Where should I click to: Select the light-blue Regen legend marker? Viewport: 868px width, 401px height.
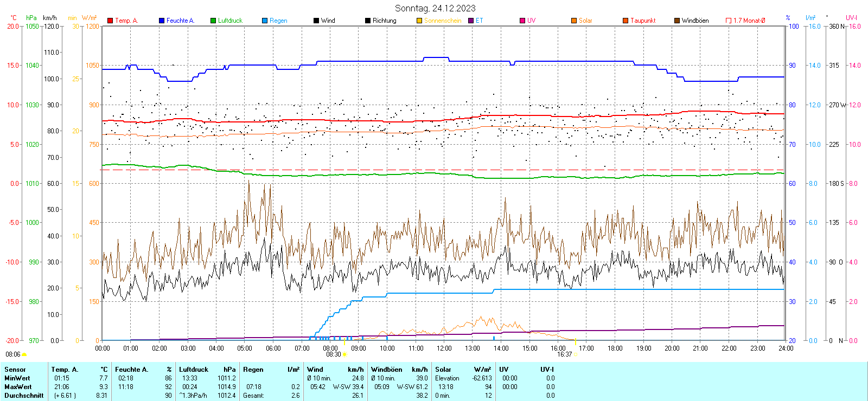[265, 21]
